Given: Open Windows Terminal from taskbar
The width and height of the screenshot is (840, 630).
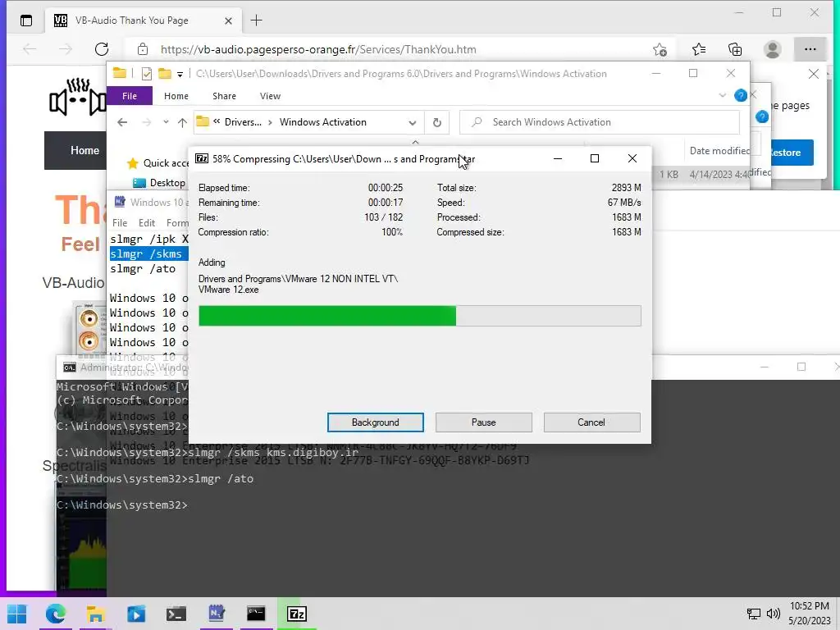Looking at the screenshot, I should click(176, 614).
